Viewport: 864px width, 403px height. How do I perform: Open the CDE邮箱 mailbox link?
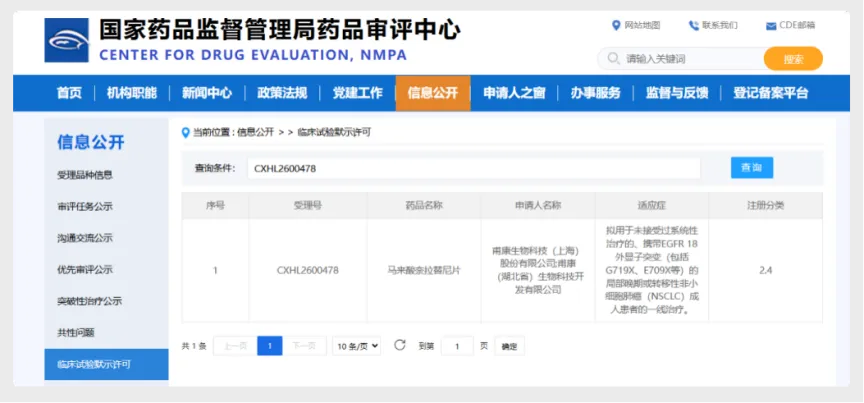(x=797, y=25)
